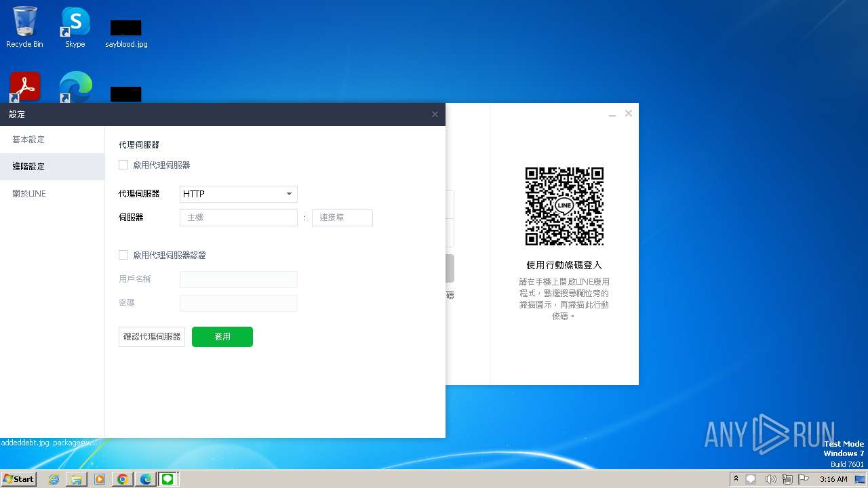This screenshot has width=868, height=488.
Task: Launch Internet Explorer from taskbar
Action: coord(54,479)
